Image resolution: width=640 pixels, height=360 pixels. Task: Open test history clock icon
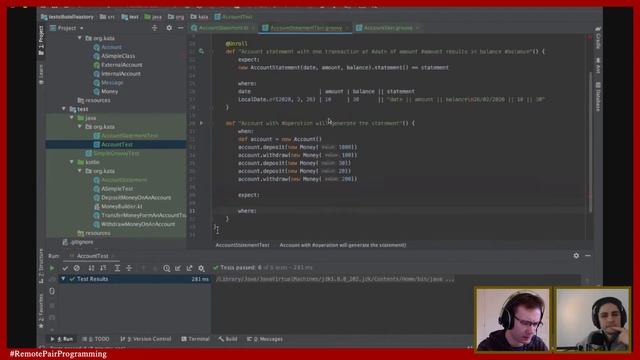[167, 268]
